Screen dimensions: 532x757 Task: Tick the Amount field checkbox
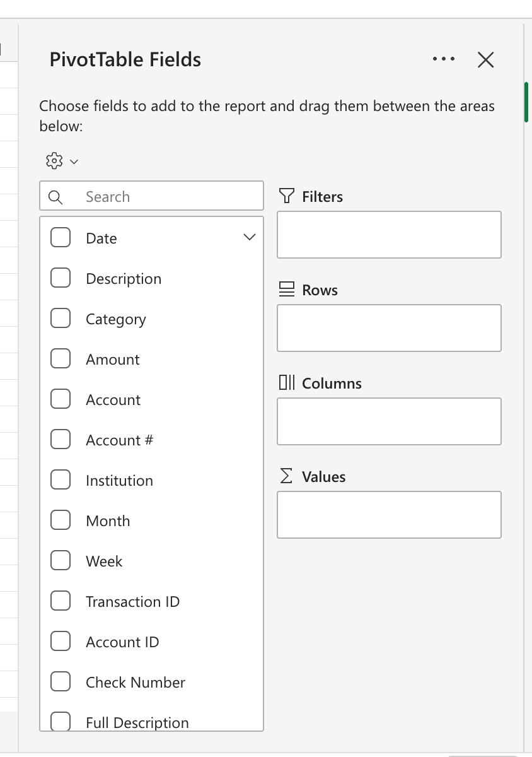click(x=61, y=359)
